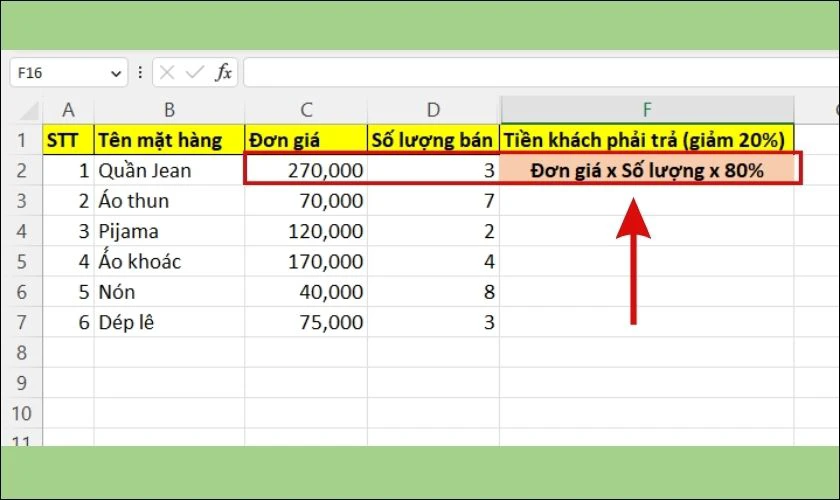Select row 8 header
Screen dimensions: 840x500
coord(21,353)
